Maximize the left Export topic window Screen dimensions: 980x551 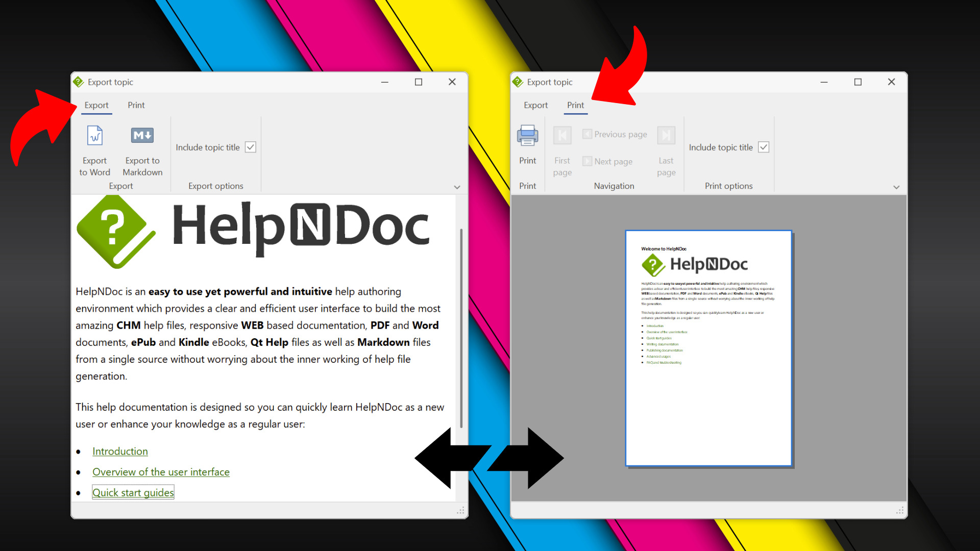[x=419, y=82]
